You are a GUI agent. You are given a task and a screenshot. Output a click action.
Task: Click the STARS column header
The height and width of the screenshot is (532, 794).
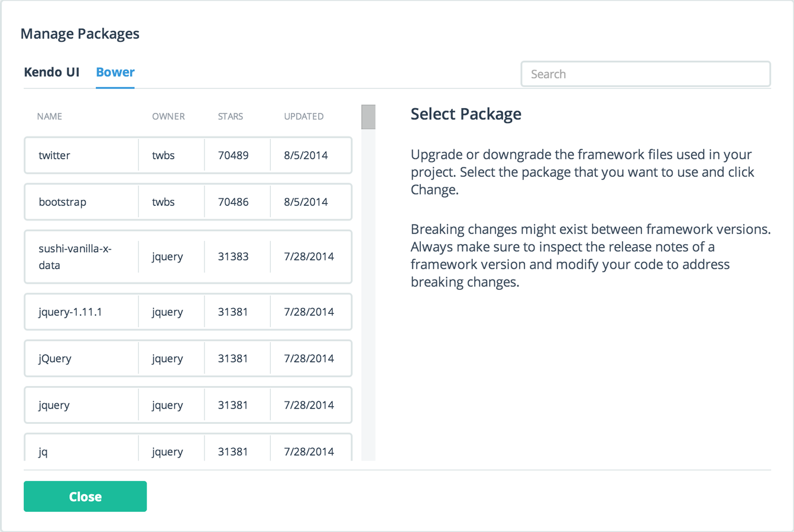click(x=231, y=116)
